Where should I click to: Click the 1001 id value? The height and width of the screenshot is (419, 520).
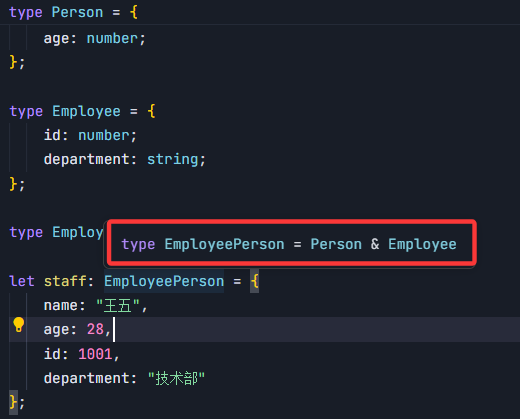click(x=95, y=354)
